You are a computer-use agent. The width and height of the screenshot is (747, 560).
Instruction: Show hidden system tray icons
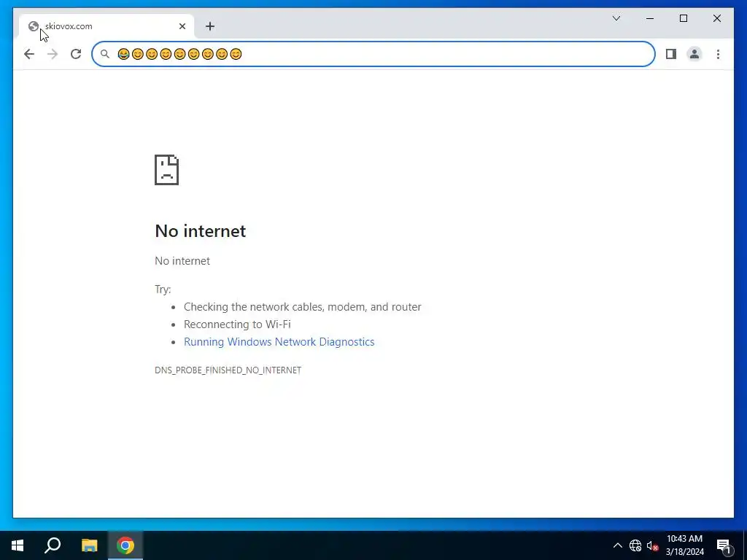pyautogui.click(x=617, y=545)
